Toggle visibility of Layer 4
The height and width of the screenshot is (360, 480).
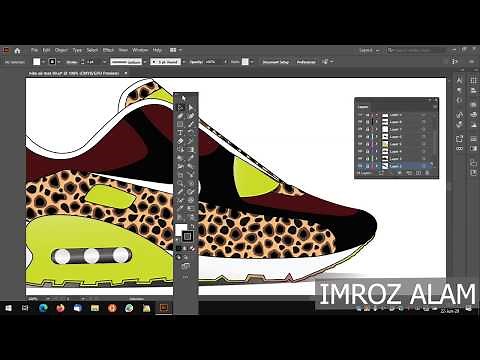tap(360, 152)
